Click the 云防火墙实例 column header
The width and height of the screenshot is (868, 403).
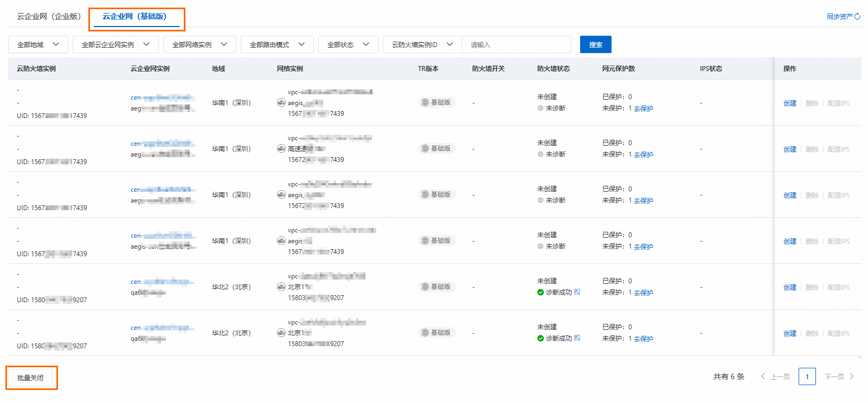pos(36,69)
